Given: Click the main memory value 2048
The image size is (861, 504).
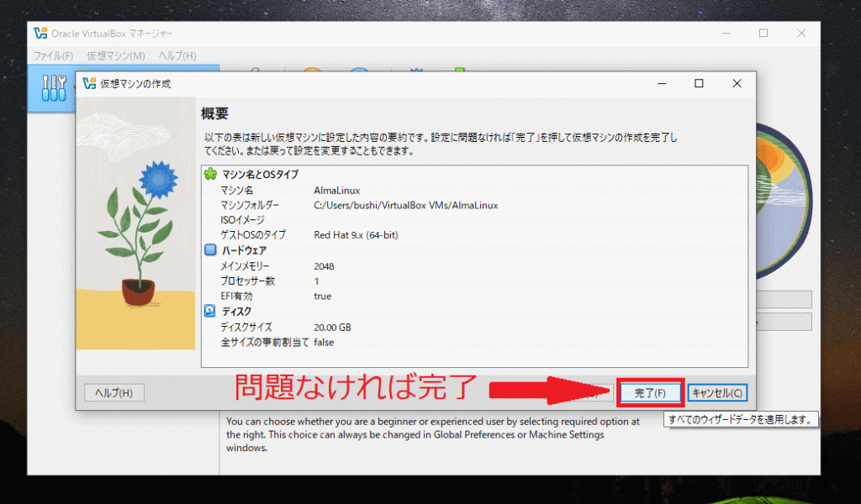Looking at the screenshot, I should point(324,266).
